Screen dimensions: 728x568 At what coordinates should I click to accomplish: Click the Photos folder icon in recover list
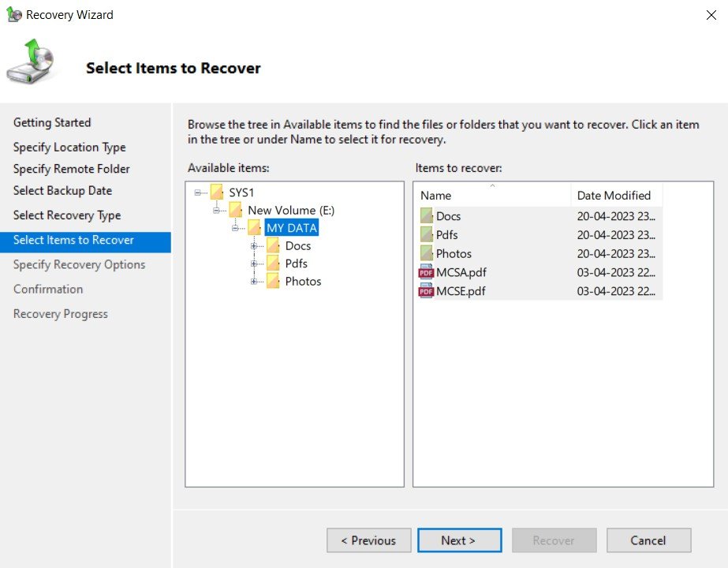click(x=426, y=253)
